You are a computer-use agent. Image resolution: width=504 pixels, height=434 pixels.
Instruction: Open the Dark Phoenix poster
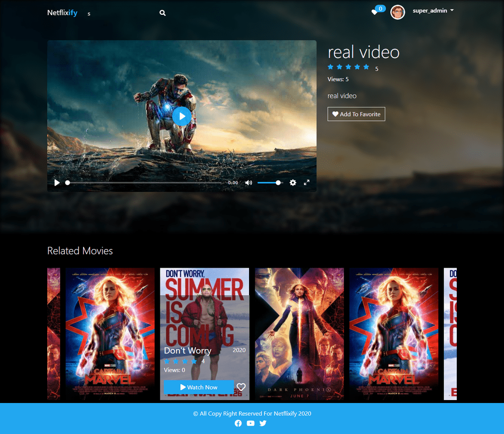[299, 334]
